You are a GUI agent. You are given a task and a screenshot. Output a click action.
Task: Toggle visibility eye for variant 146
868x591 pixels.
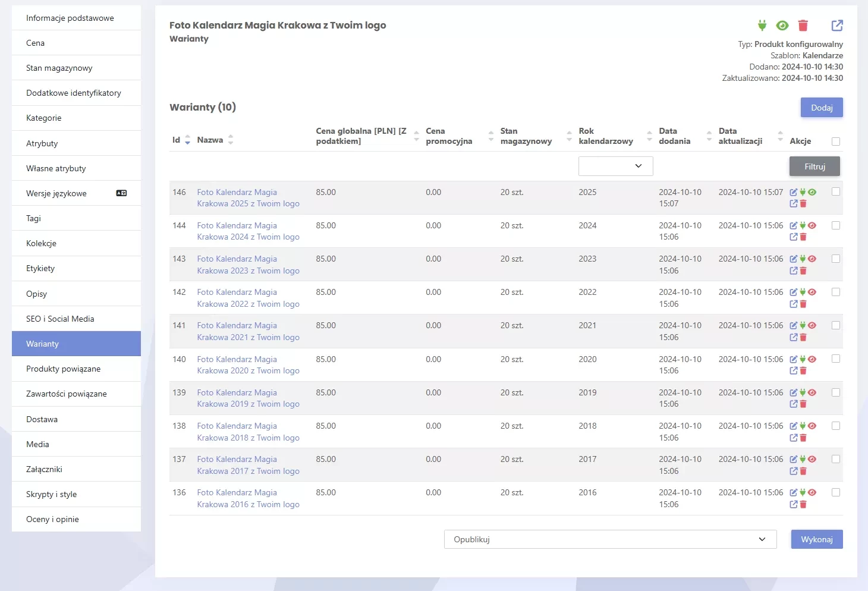click(x=812, y=193)
